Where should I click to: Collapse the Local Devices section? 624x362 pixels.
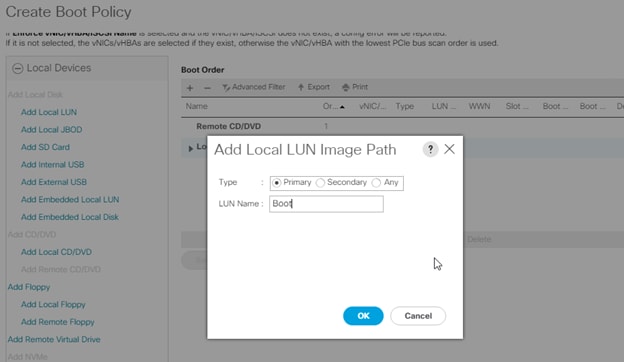coord(18,68)
